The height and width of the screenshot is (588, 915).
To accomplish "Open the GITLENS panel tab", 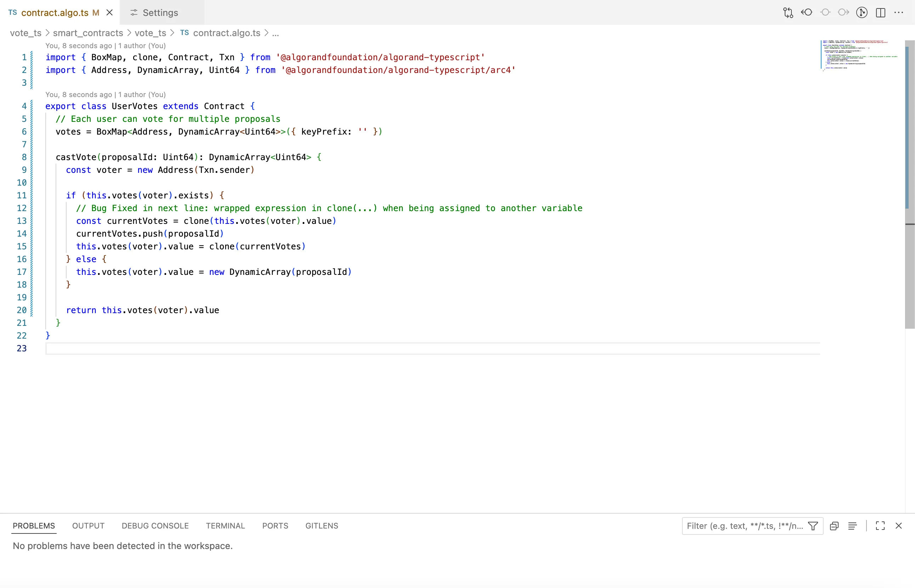I will click(x=322, y=526).
